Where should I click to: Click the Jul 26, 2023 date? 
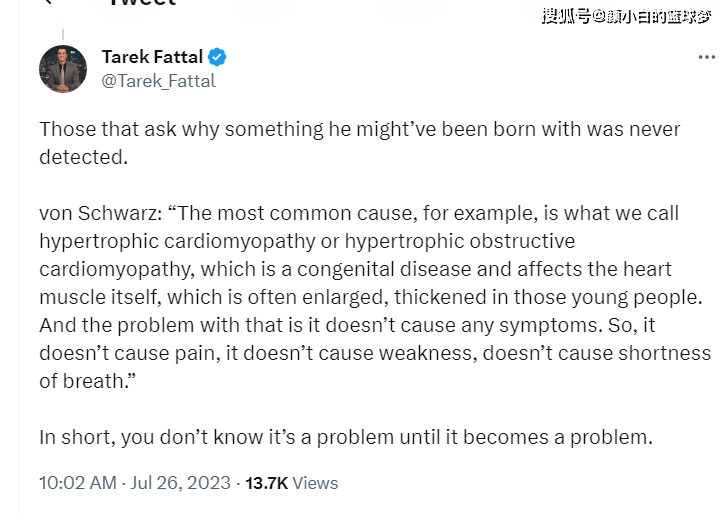pyautogui.click(x=180, y=483)
